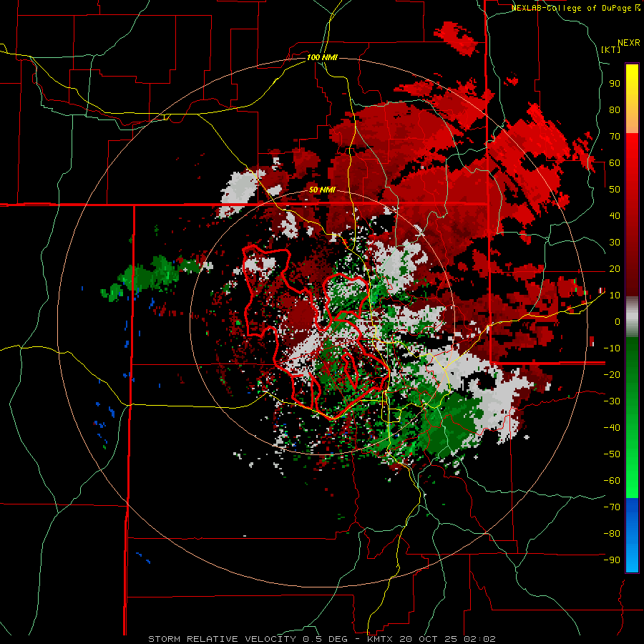Pick the gray zero-velocity segment of the color bar
644x644 pixels.
pyautogui.click(x=632, y=317)
